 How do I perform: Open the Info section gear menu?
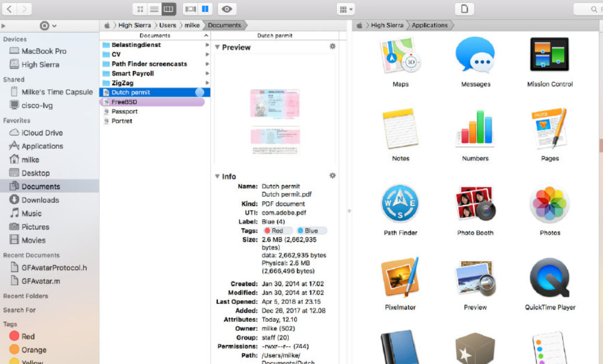point(333,176)
